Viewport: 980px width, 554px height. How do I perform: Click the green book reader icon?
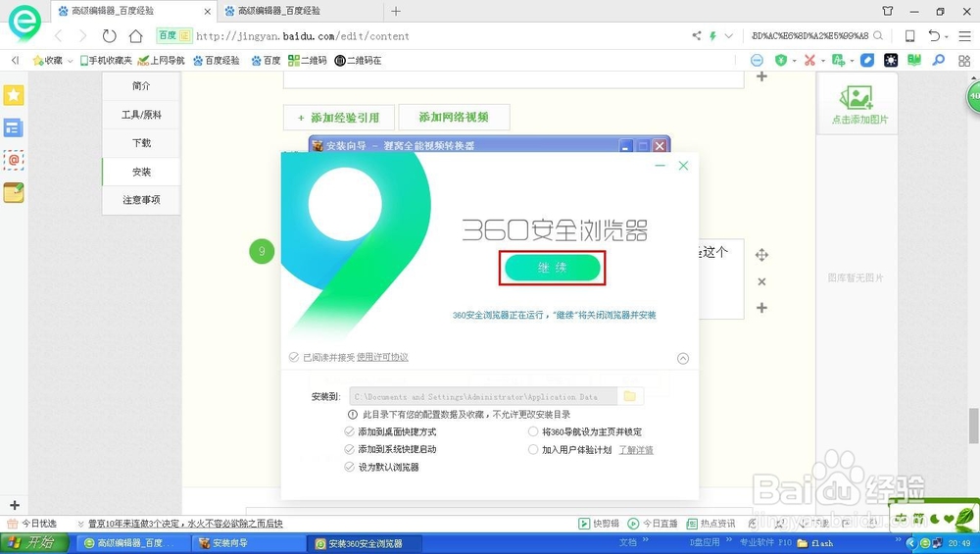tap(914, 60)
